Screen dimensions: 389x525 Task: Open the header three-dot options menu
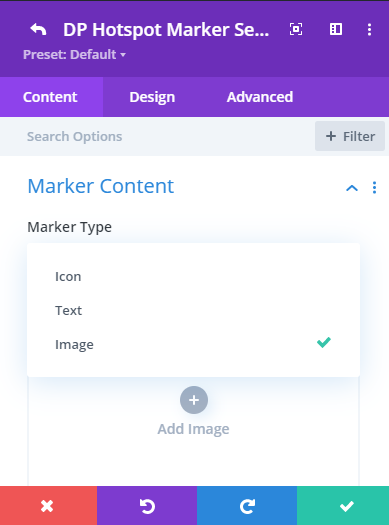point(369,29)
